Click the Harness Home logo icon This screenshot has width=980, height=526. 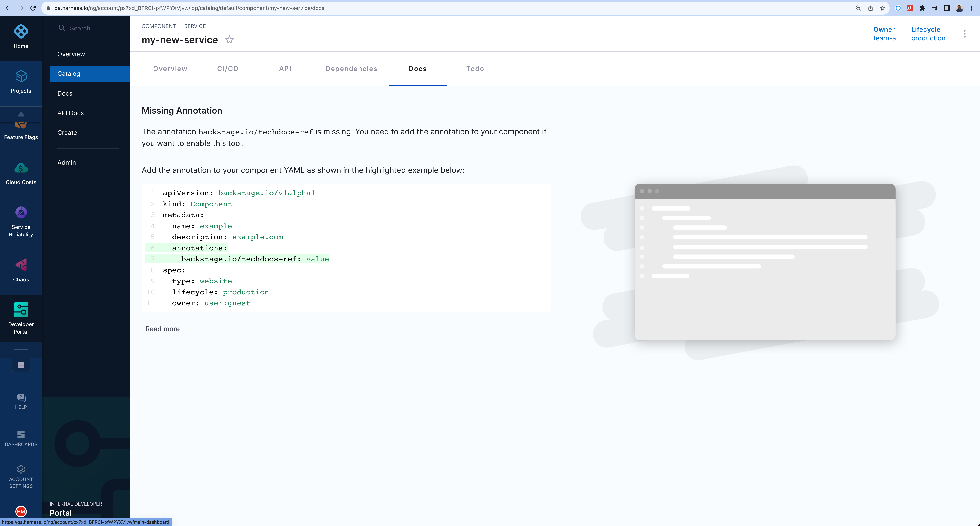(21, 32)
